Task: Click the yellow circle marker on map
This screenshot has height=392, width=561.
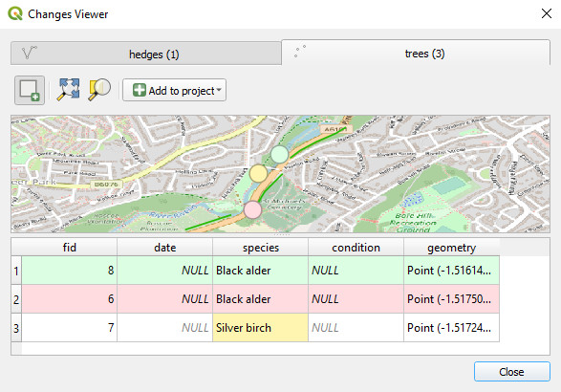Action: tap(258, 173)
